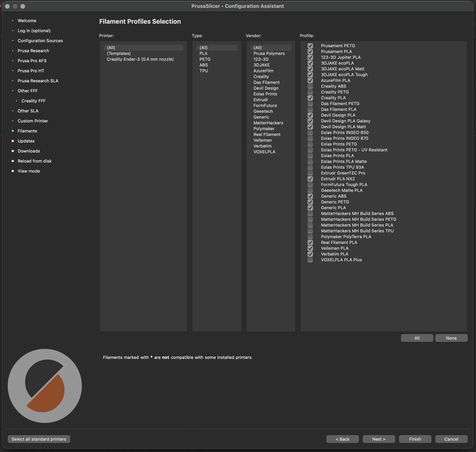The height and width of the screenshot is (452, 476).
Task: Uncheck the Extrudr PLA NX2 checkbox
Action: pos(310,179)
